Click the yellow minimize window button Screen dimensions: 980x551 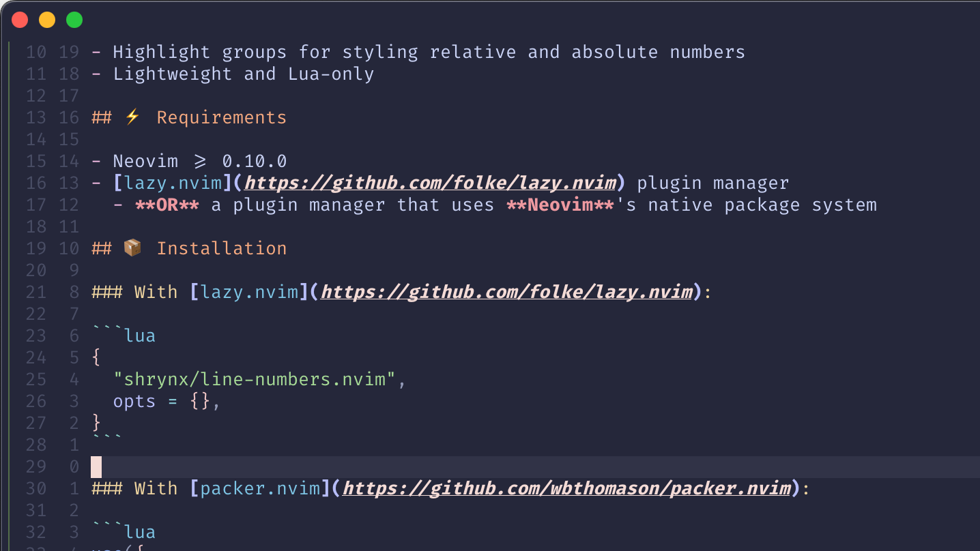tap(47, 20)
